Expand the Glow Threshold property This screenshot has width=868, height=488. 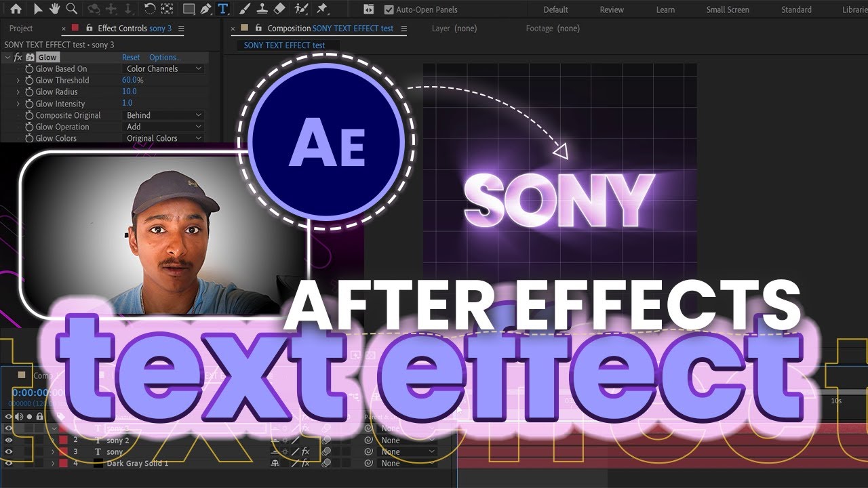[18, 81]
